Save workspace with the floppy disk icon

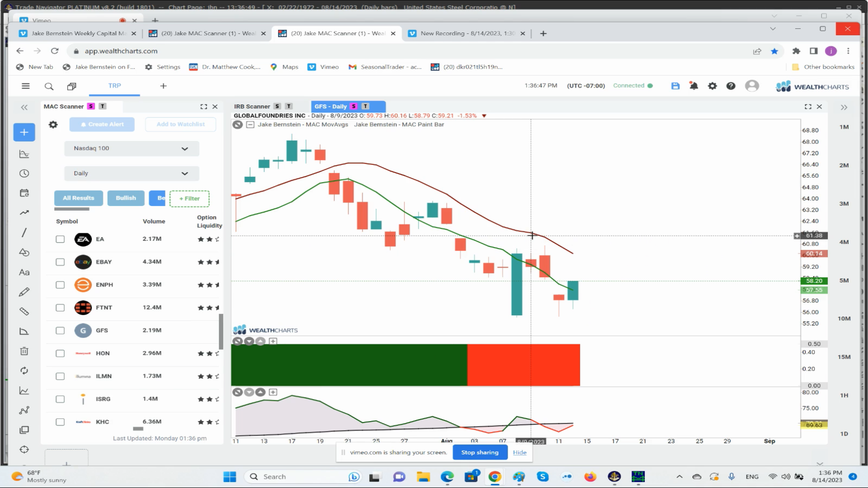pos(675,86)
